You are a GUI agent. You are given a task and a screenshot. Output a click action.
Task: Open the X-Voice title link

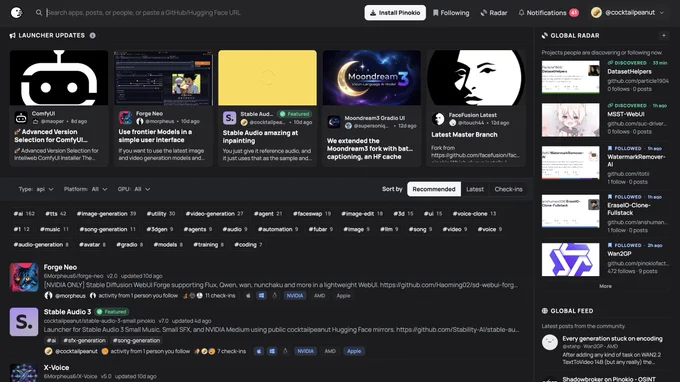56,367
